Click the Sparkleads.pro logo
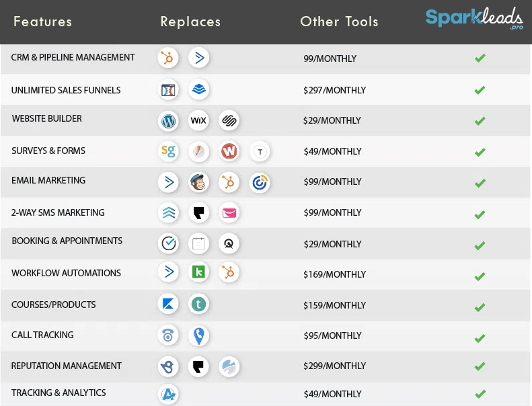 coord(474,18)
